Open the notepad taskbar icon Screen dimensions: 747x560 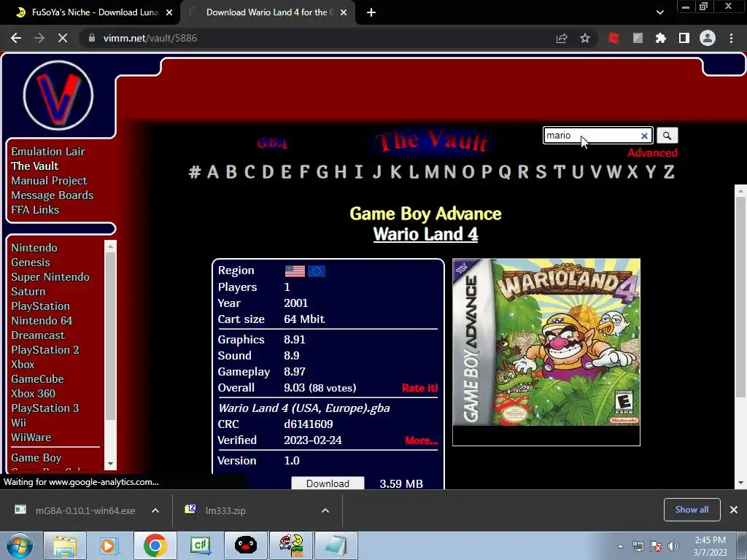pos(336,545)
